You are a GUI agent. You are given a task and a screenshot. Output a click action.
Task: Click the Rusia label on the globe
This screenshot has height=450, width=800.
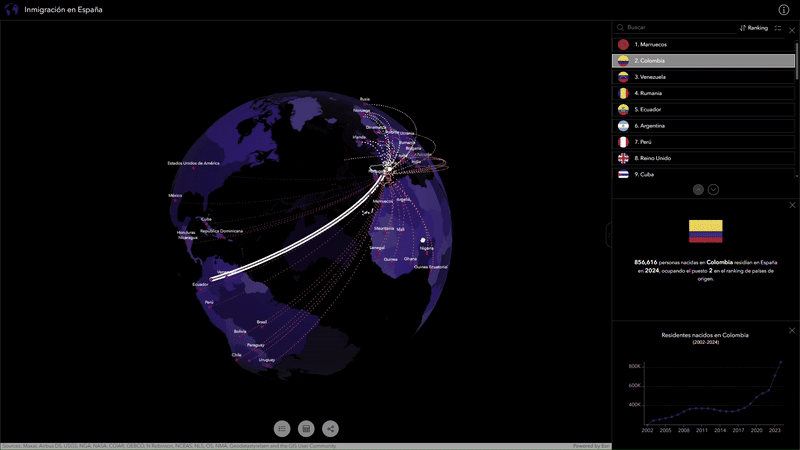pos(364,99)
